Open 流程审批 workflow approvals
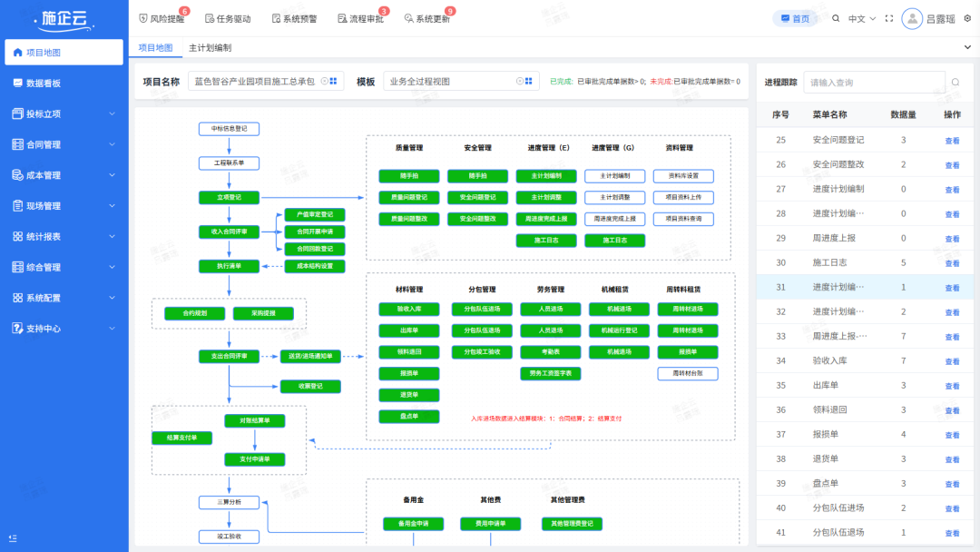Image resolution: width=980 pixels, height=552 pixels. [x=361, y=19]
